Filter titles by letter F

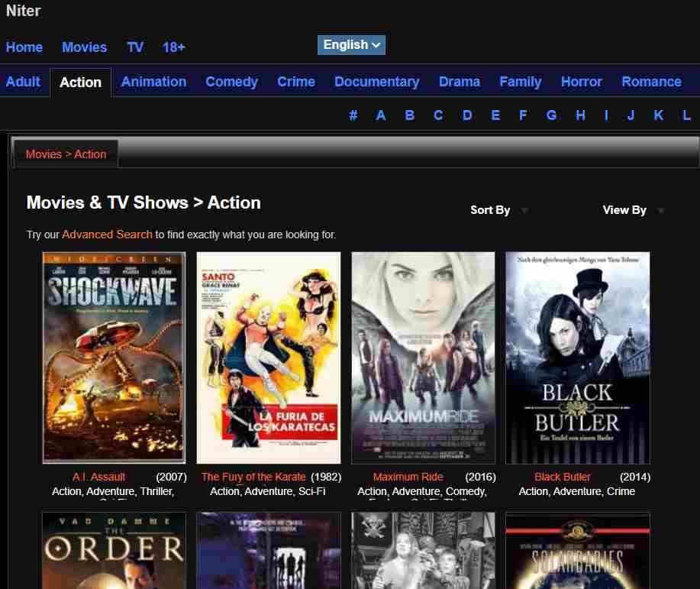click(x=523, y=115)
